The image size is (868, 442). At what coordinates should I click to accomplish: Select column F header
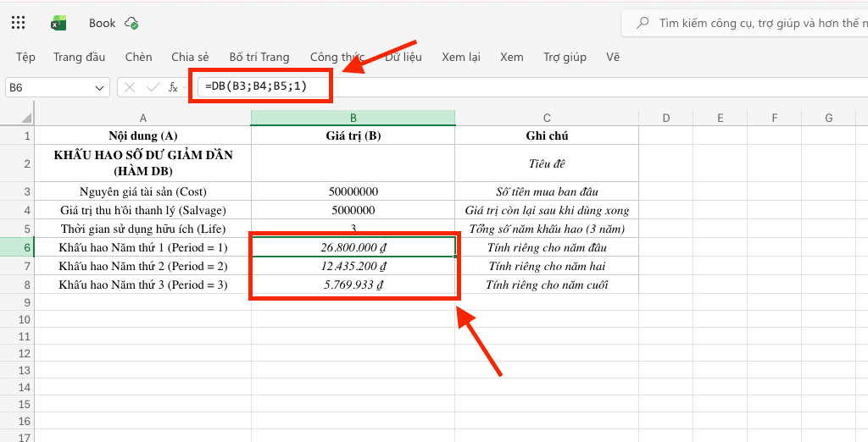click(775, 118)
